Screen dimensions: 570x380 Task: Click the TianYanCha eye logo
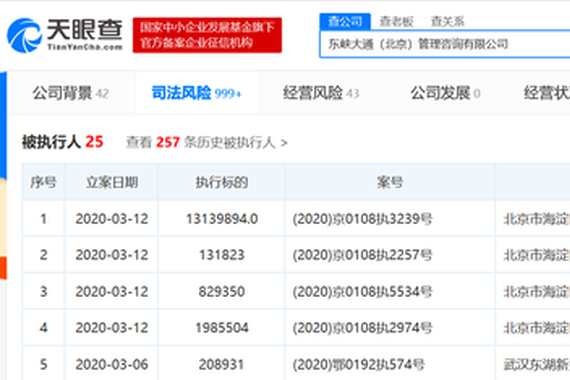click(x=65, y=35)
